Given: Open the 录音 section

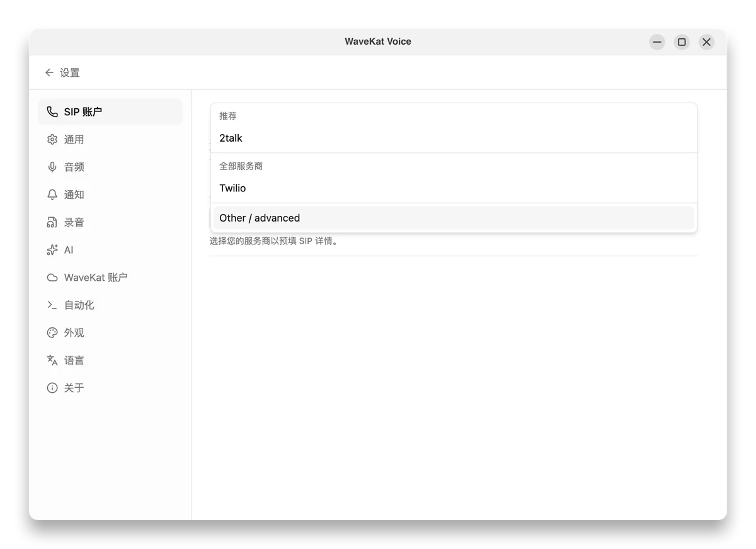Looking at the screenshot, I should [x=110, y=223].
